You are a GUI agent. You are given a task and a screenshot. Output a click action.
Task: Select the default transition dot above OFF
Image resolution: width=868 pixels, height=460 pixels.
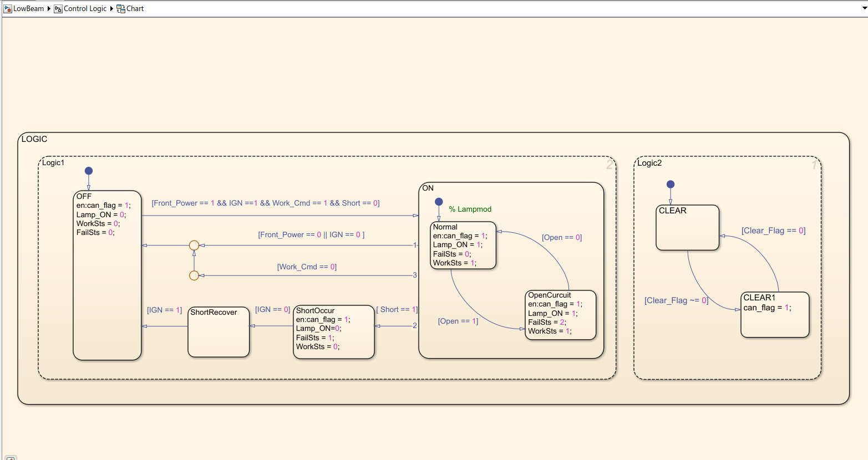pyautogui.click(x=89, y=171)
